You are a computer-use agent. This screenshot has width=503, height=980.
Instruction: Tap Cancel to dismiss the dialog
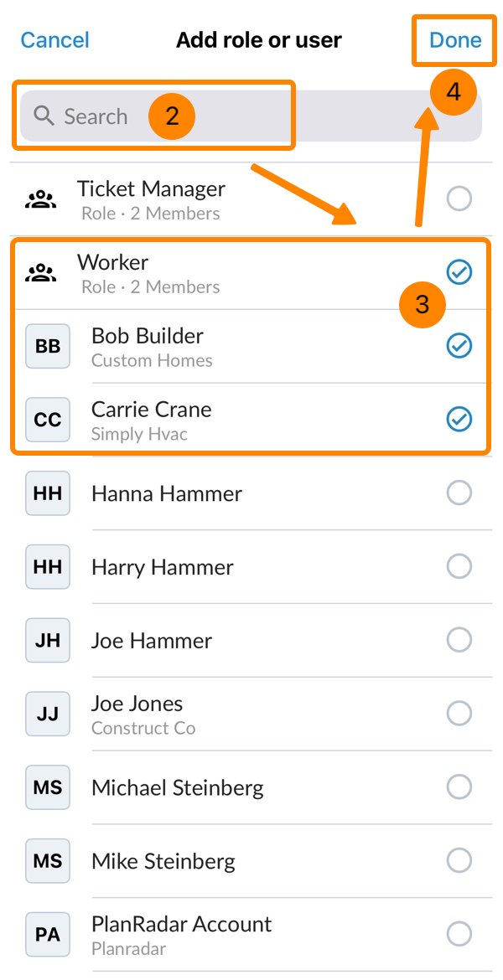[54, 40]
